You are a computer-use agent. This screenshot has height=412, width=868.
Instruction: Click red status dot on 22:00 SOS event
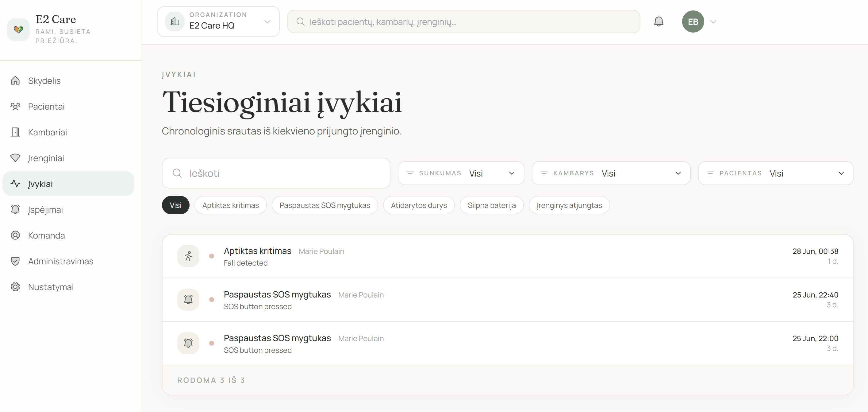212,343
